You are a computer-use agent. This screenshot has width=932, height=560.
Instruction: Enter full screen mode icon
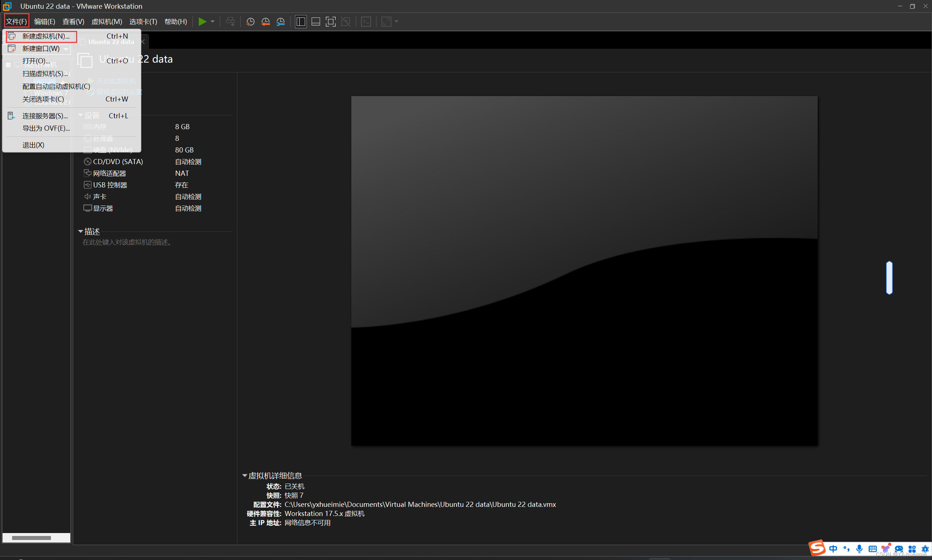330,21
